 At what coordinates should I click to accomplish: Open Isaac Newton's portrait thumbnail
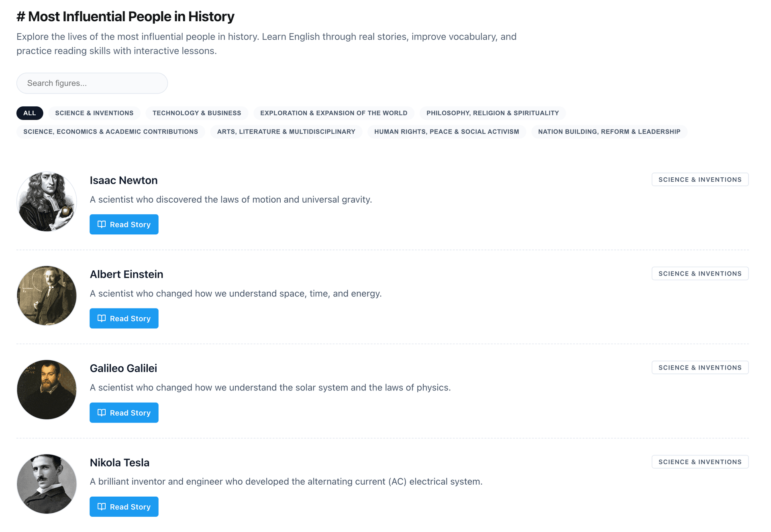pyautogui.click(x=47, y=201)
